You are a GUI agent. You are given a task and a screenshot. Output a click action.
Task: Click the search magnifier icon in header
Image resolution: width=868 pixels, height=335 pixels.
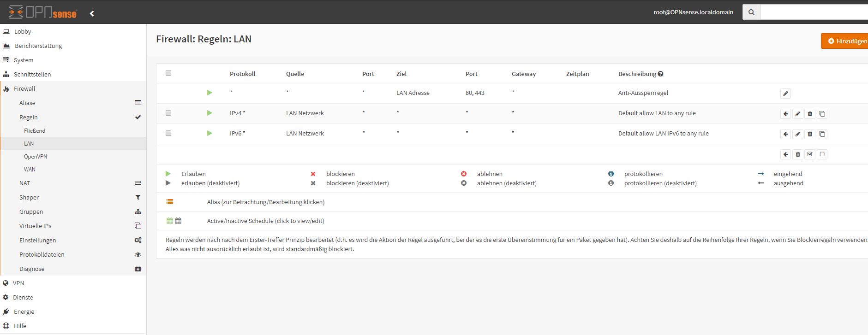[x=751, y=12]
